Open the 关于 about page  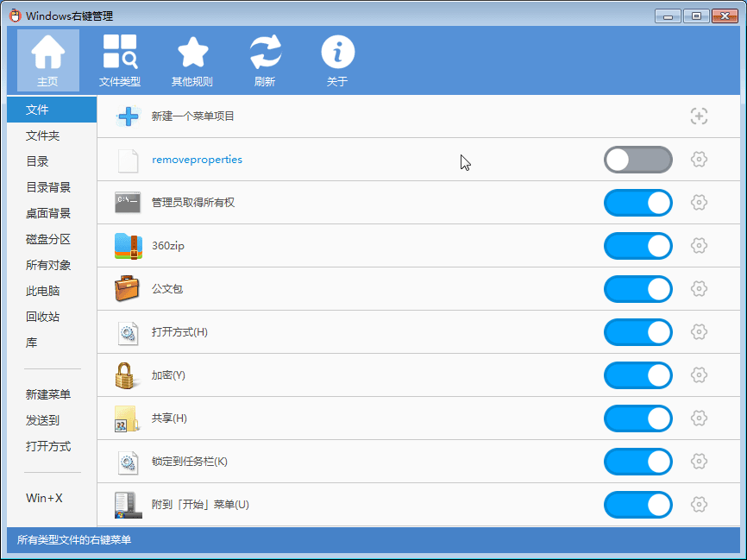tap(337, 60)
